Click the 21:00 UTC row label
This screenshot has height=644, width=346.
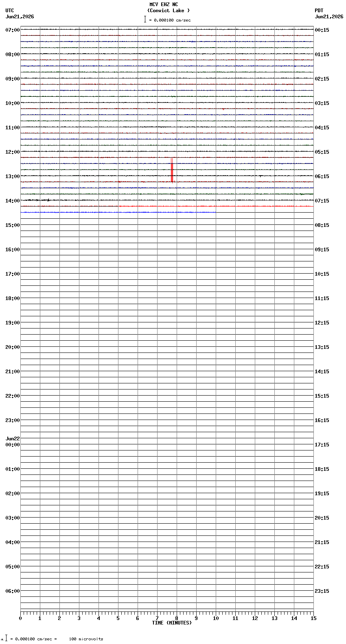13,372
